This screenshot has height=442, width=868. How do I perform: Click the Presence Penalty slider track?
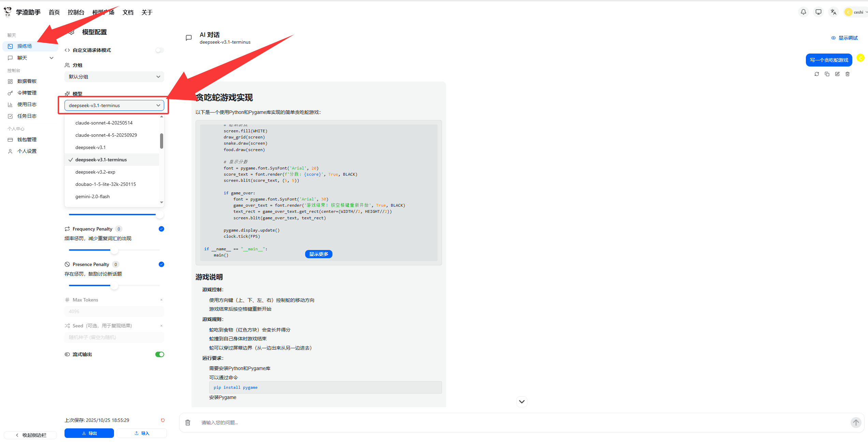click(137, 285)
